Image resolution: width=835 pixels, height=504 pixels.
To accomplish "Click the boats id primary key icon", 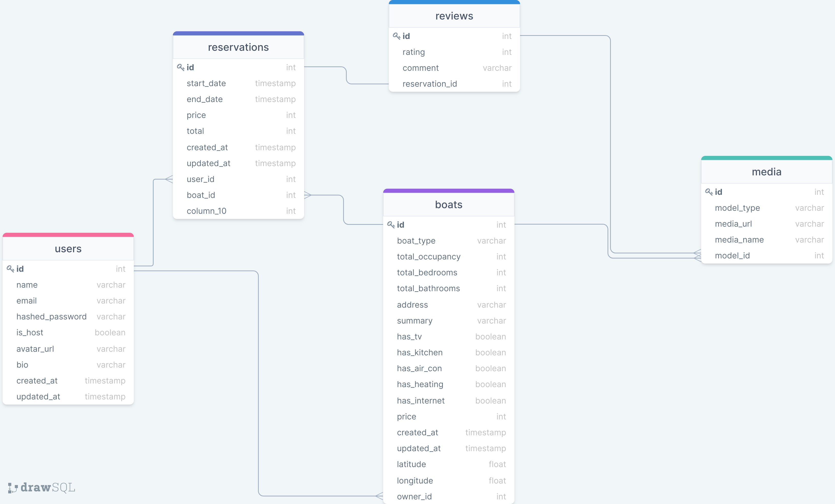I will (391, 225).
